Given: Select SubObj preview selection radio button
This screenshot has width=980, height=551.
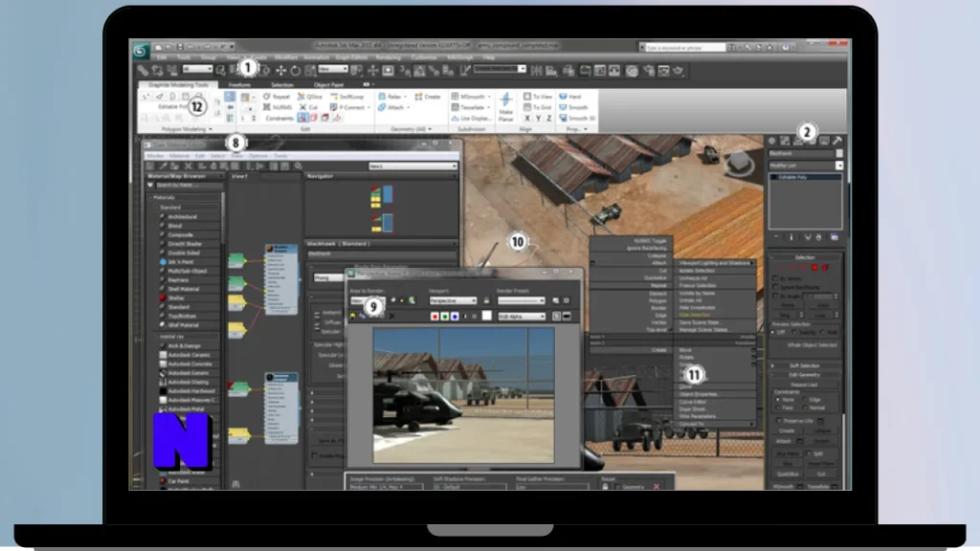Looking at the screenshot, I should click(795, 332).
